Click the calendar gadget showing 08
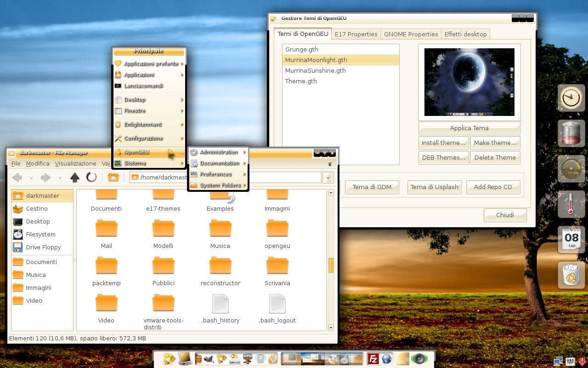The image size is (588, 368). (x=571, y=240)
